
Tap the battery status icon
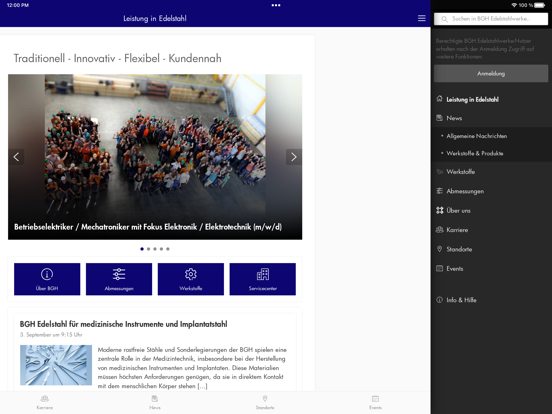pyautogui.click(x=539, y=5)
